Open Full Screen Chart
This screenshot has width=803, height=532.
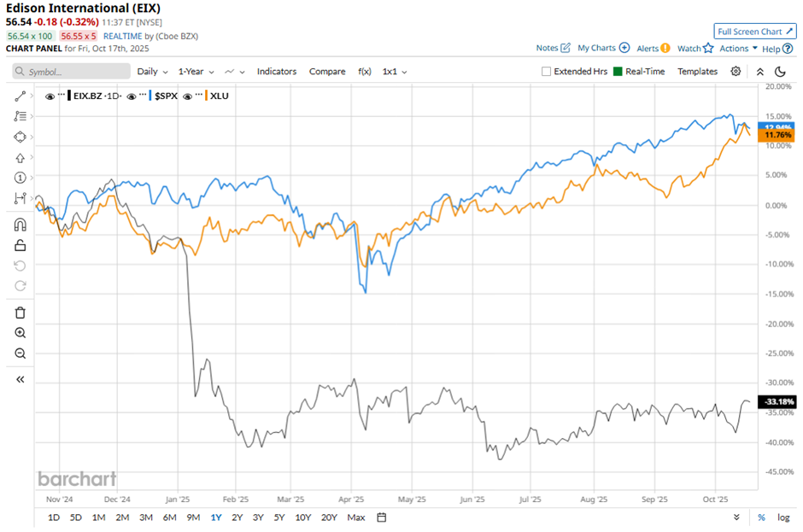(x=755, y=32)
